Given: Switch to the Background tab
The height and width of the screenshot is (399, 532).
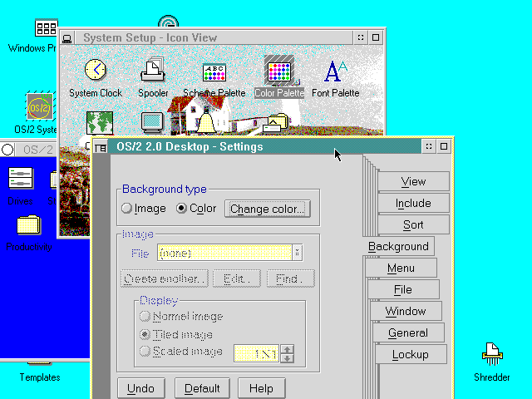Looking at the screenshot, I should click(398, 246).
